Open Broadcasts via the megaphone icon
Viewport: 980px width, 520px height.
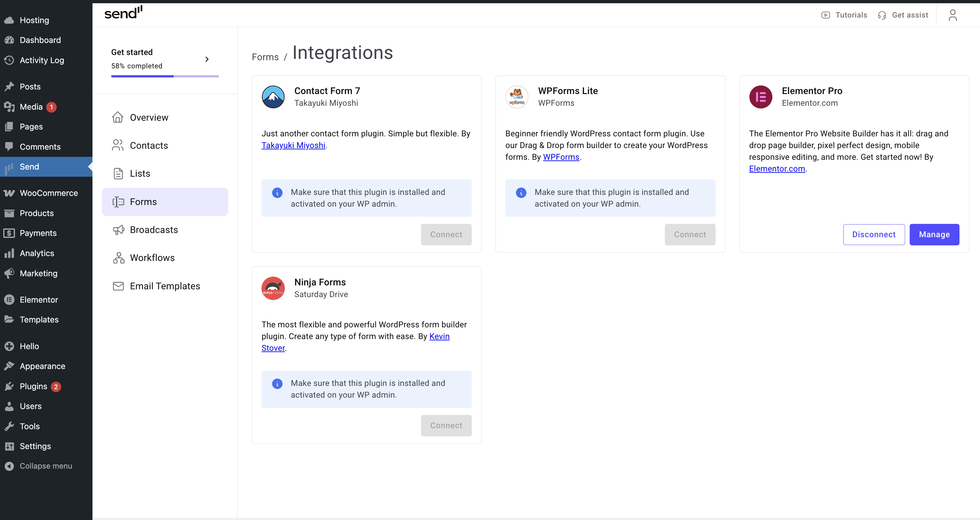coord(118,230)
